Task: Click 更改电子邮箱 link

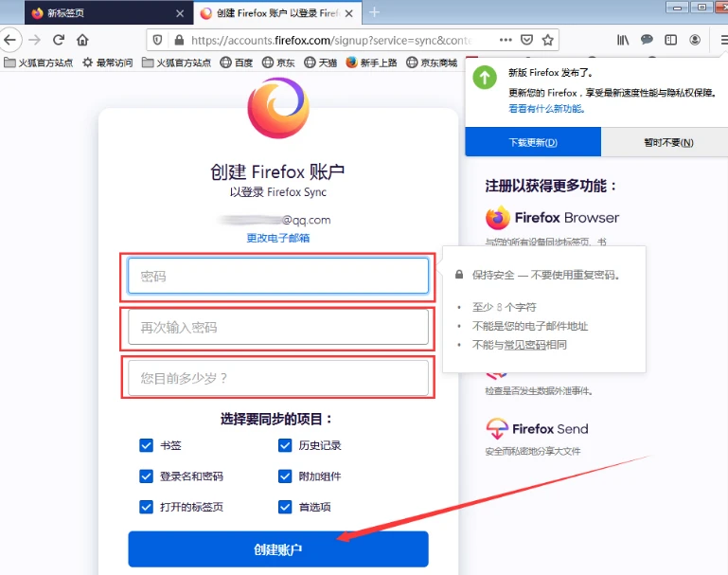Action: point(278,238)
